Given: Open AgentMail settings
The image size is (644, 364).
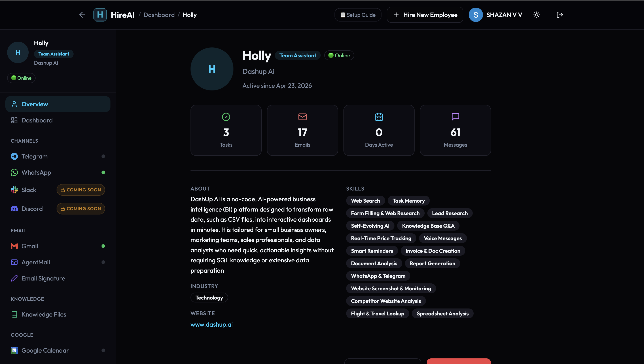Looking at the screenshot, I should [36, 262].
